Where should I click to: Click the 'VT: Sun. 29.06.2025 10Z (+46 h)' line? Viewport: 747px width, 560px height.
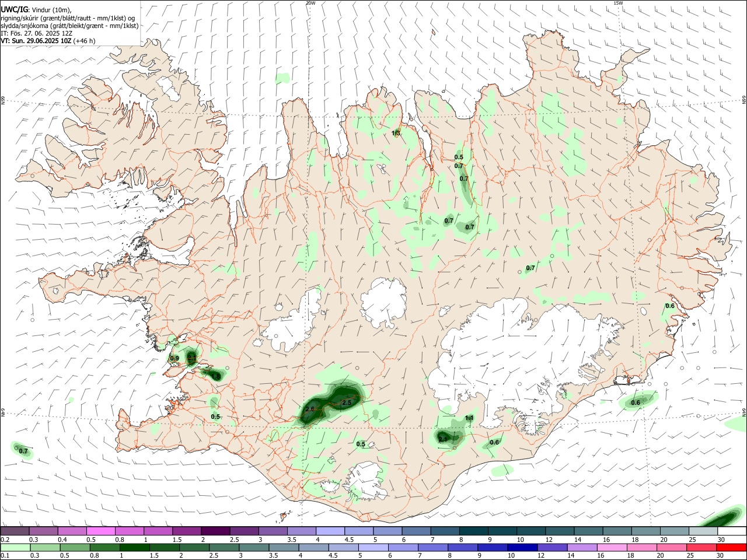coord(48,41)
